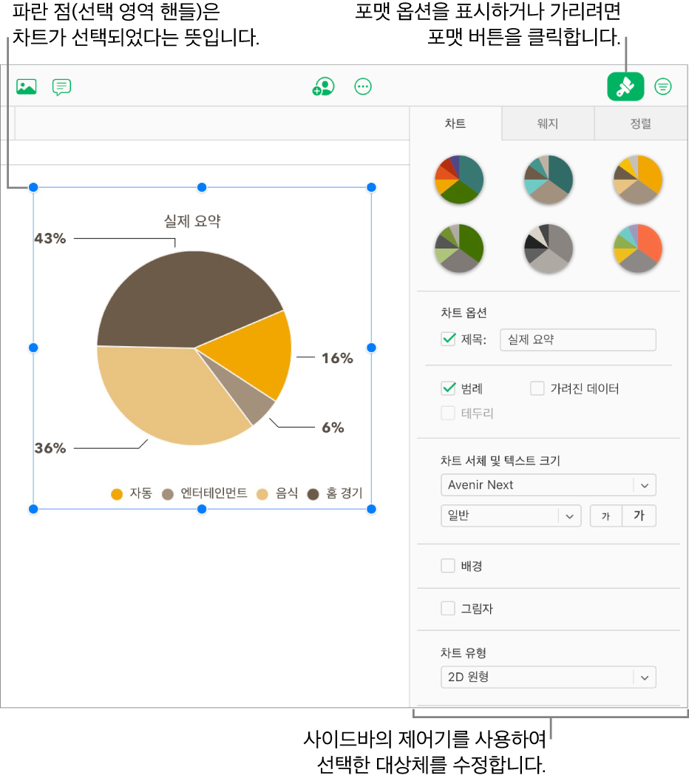Open the document options icon beside Format brush
Viewport: 689px width, 784px height.
point(662,87)
